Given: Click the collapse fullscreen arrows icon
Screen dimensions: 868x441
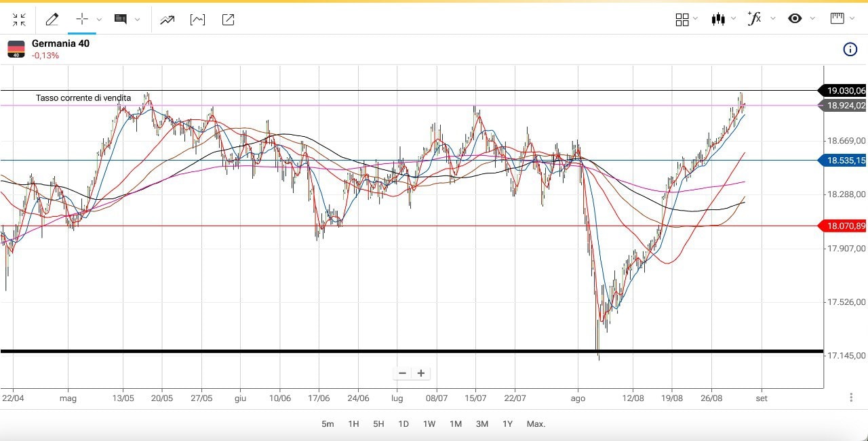Looking at the screenshot, I should pyautogui.click(x=19, y=20).
